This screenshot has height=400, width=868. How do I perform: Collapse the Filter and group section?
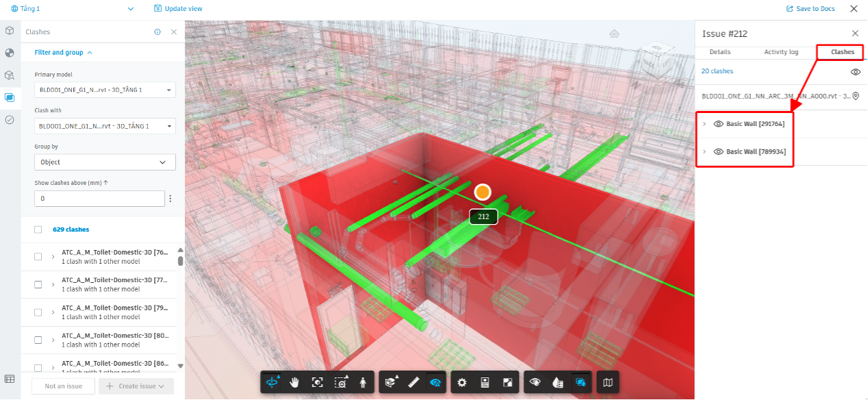coord(63,52)
